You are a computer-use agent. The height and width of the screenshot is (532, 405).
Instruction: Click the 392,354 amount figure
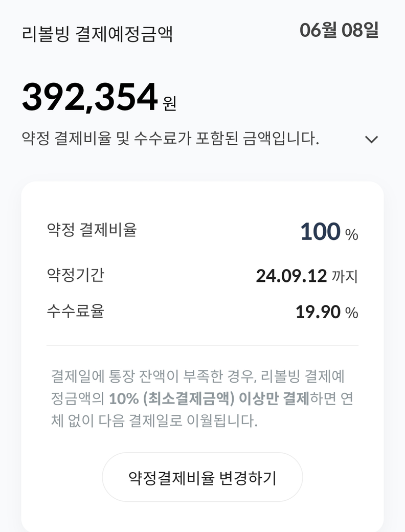[x=89, y=97]
